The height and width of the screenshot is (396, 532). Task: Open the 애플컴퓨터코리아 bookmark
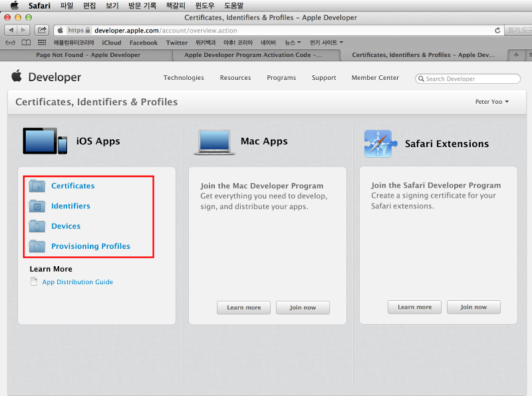74,43
